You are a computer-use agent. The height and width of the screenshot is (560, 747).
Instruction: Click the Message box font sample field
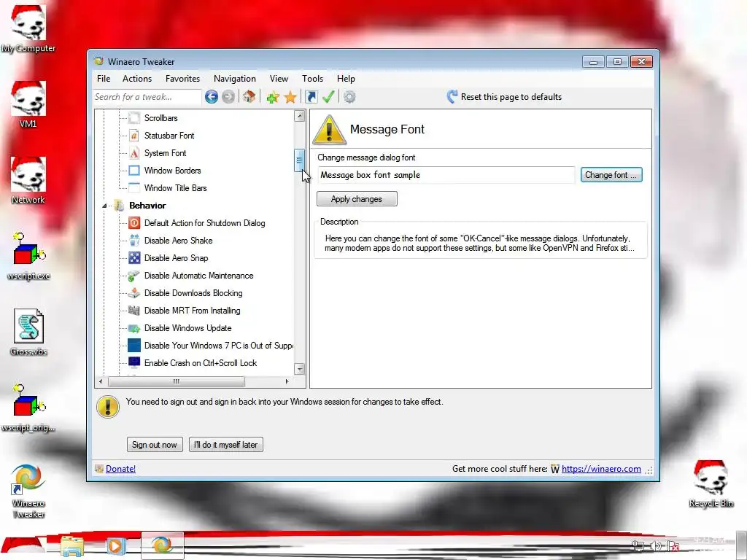(446, 175)
